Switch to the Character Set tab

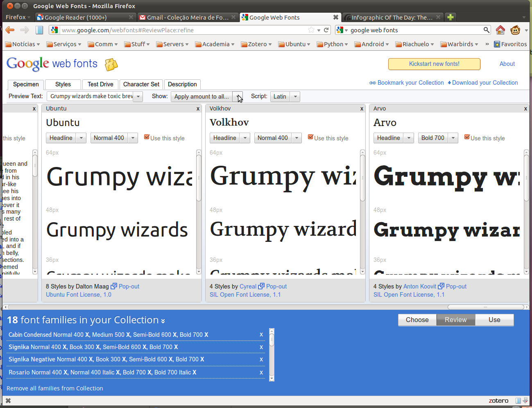[x=141, y=84]
